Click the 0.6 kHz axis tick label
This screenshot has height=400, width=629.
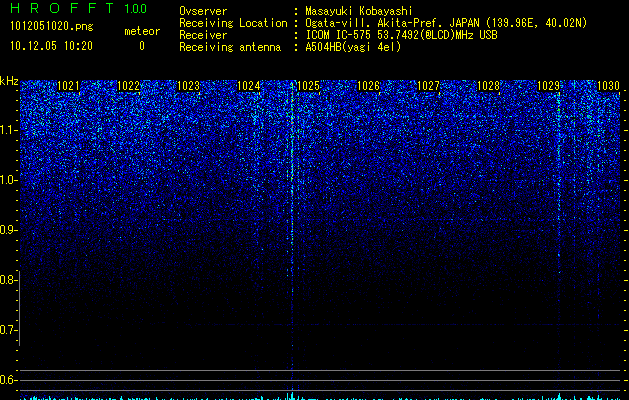click(8, 380)
